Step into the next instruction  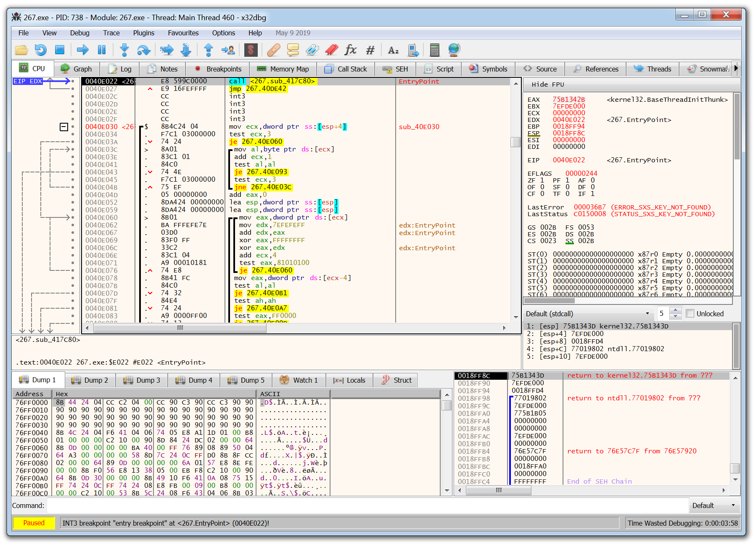pos(124,50)
